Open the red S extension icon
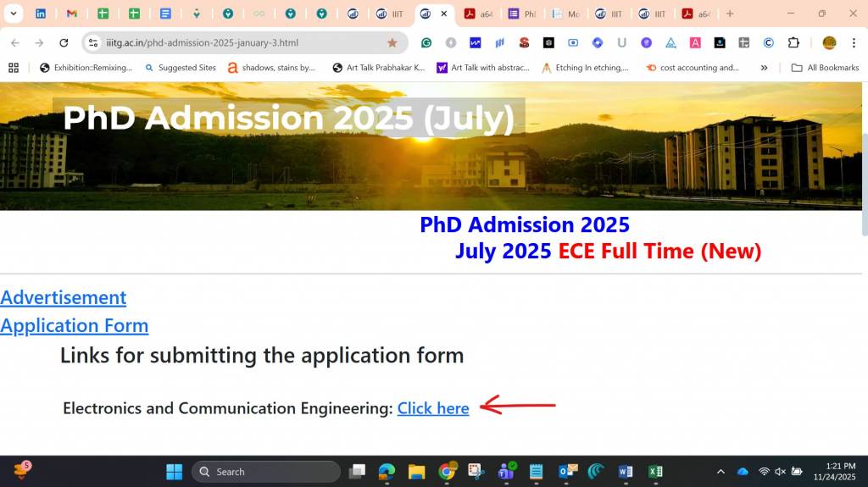 [x=524, y=42]
